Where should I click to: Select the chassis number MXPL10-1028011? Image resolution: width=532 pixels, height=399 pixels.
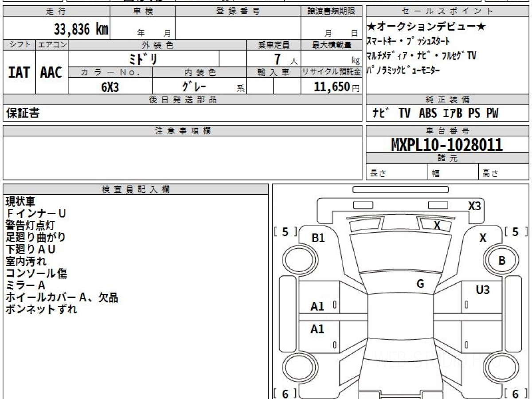(x=447, y=145)
